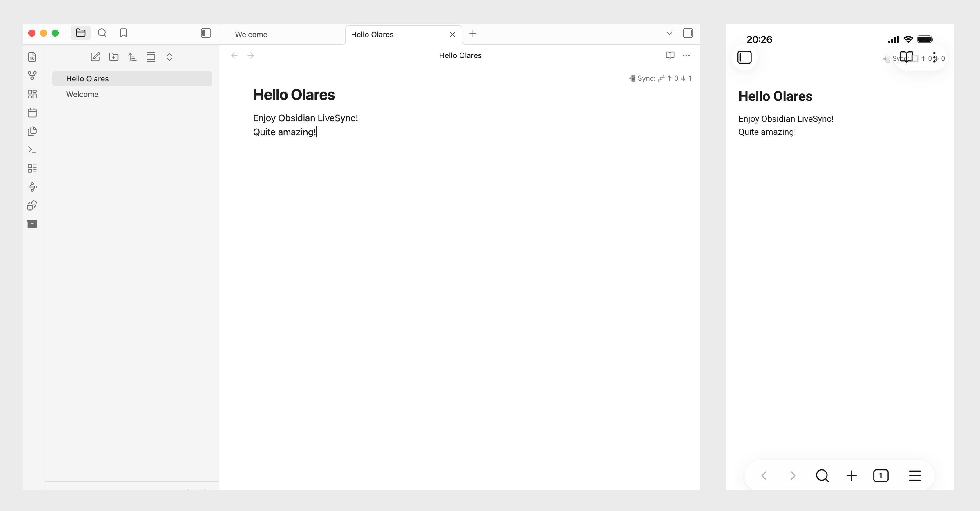Click the connected-nodes ribbon icon below the checklist

point(32,187)
